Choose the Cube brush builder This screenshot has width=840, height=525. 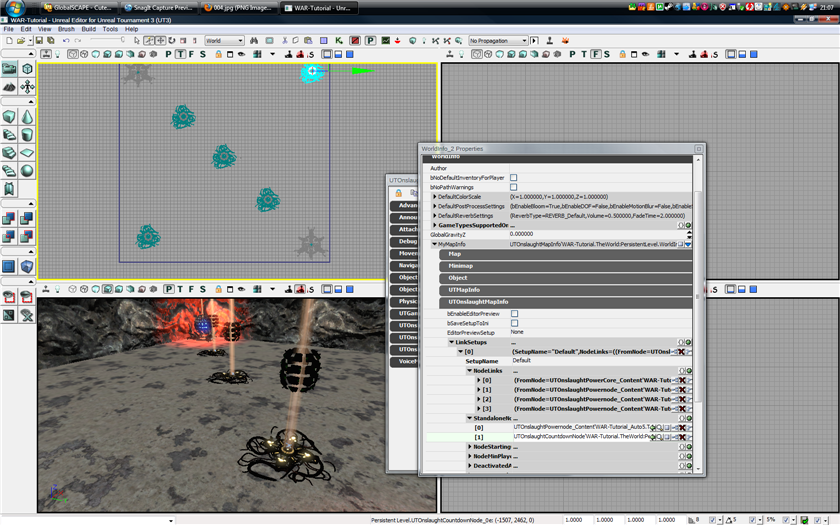point(9,117)
